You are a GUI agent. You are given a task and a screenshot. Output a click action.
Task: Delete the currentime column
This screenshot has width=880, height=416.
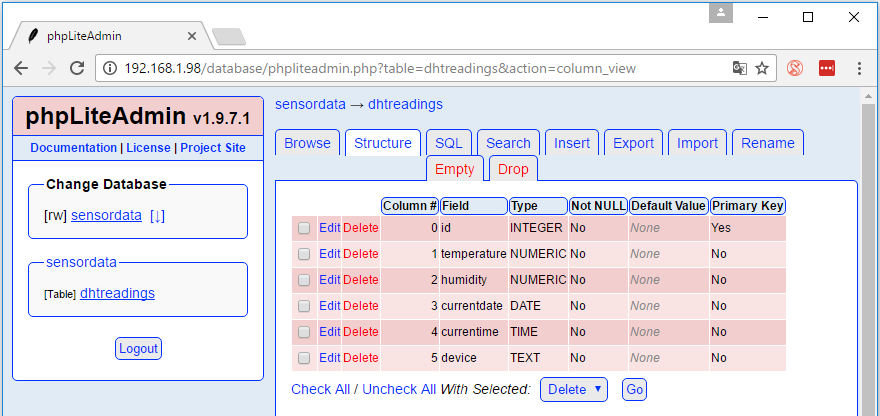click(361, 332)
